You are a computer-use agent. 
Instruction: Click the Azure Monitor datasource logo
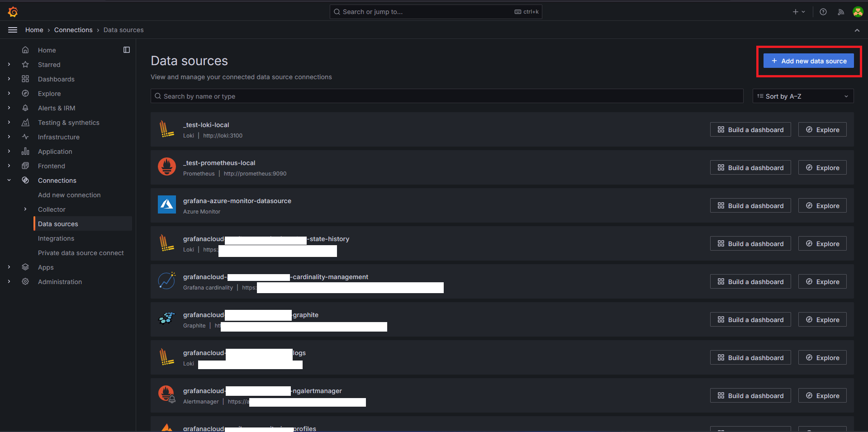(167, 204)
